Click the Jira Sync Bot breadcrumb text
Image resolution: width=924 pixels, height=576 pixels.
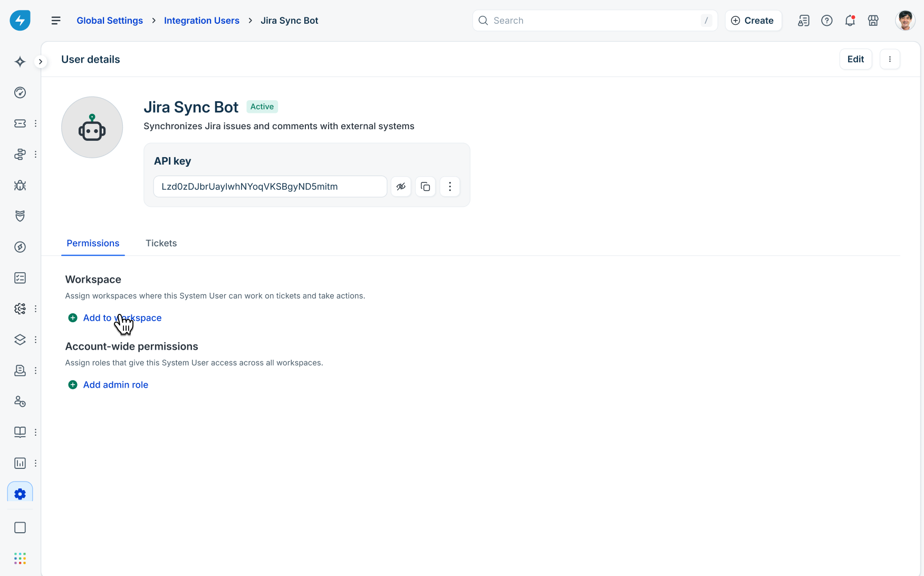click(290, 21)
